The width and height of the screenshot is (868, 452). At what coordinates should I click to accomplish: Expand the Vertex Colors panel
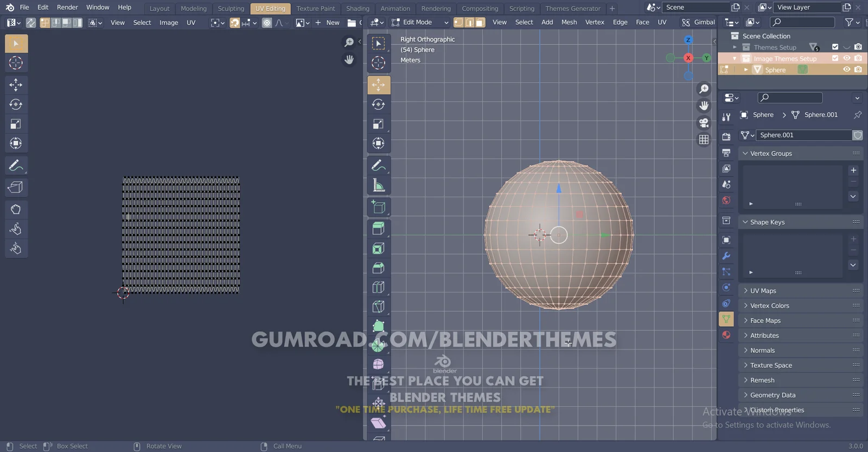pyautogui.click(x=801, y=306)
